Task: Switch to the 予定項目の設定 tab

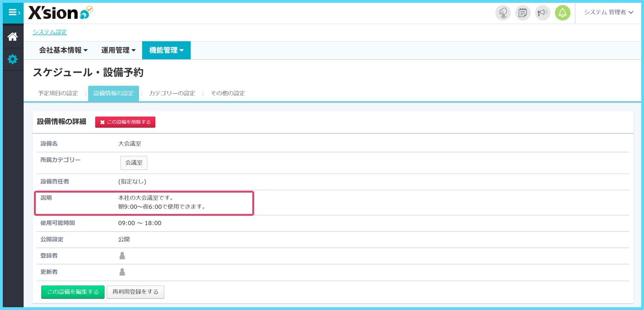Action: [58, 93]
